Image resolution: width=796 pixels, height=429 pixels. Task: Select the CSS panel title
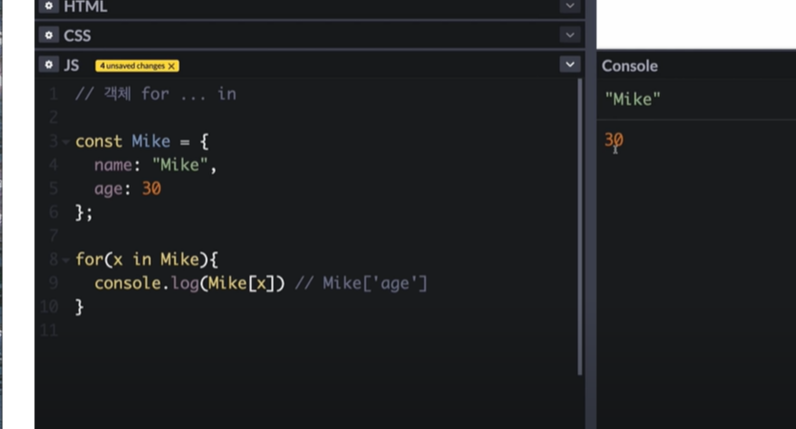point(77,36)
